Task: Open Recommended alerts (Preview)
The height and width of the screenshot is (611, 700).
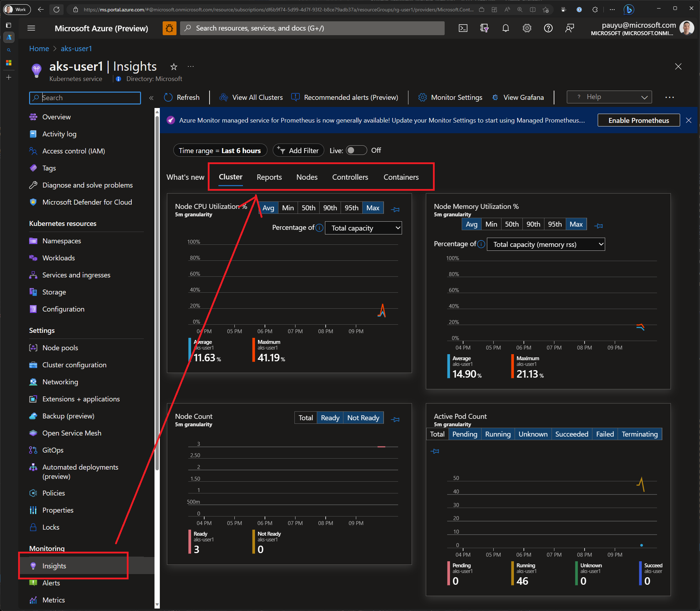Action: tap(344, 97)
